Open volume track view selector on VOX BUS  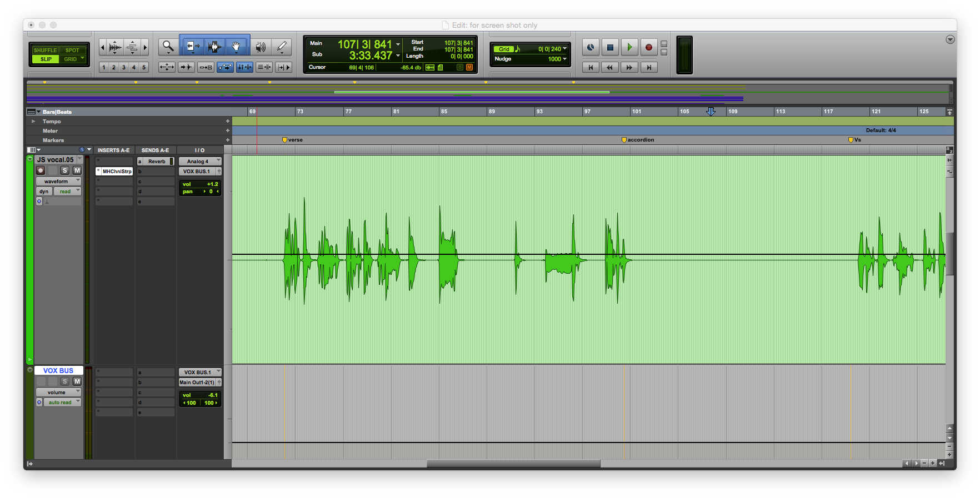pos(58,392)
